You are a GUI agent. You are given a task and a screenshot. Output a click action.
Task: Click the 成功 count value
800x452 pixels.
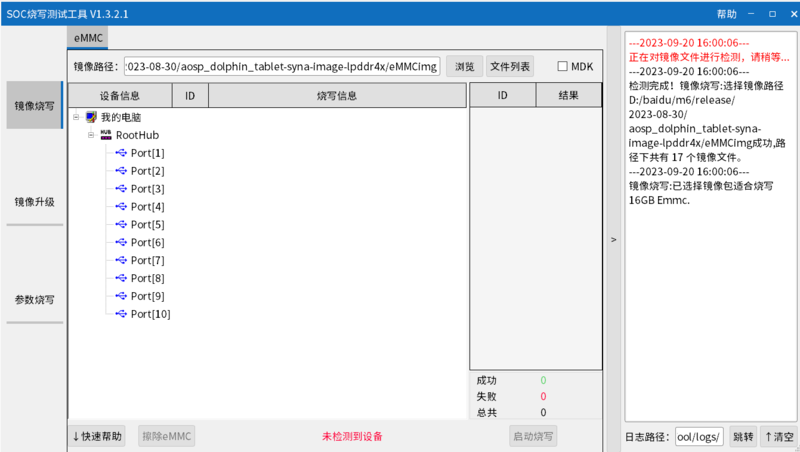click(543, 380)
